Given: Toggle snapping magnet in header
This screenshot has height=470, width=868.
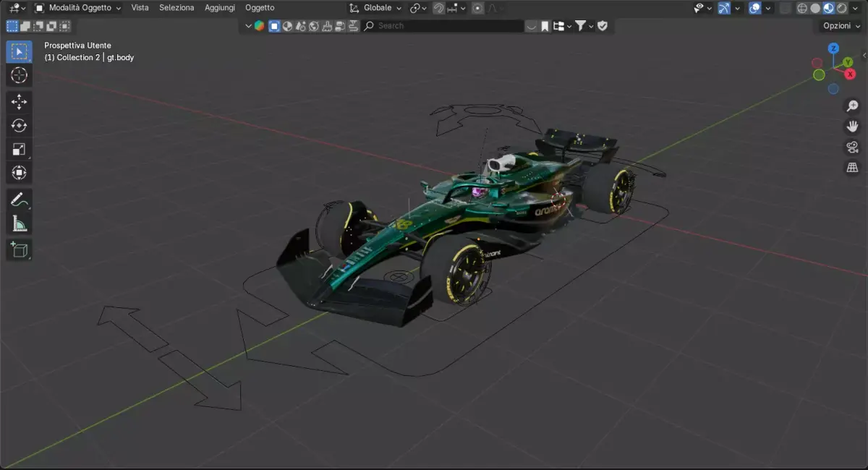Looking at the screenshot, I should point(438,8).
